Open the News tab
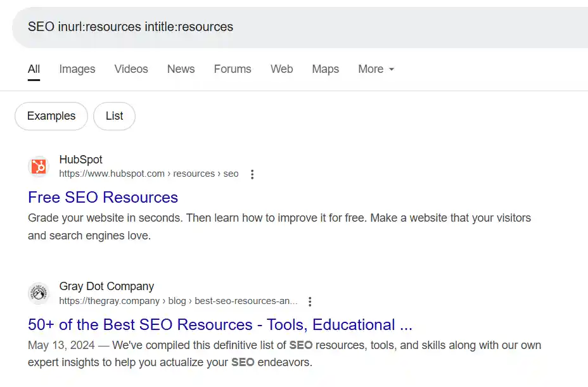Image resolution: width=588 pixels, height=387 pixels. click(x=181, y=69)
